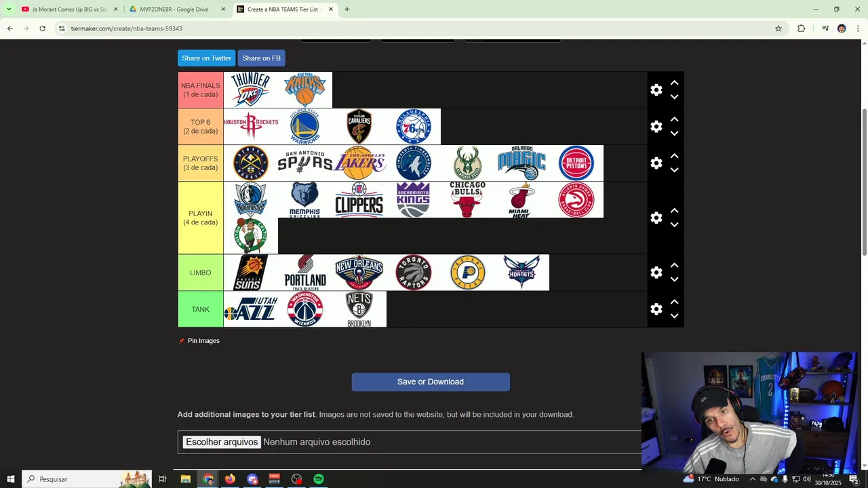Select the Clippers logo
The image size is (868, 488).
359,200
